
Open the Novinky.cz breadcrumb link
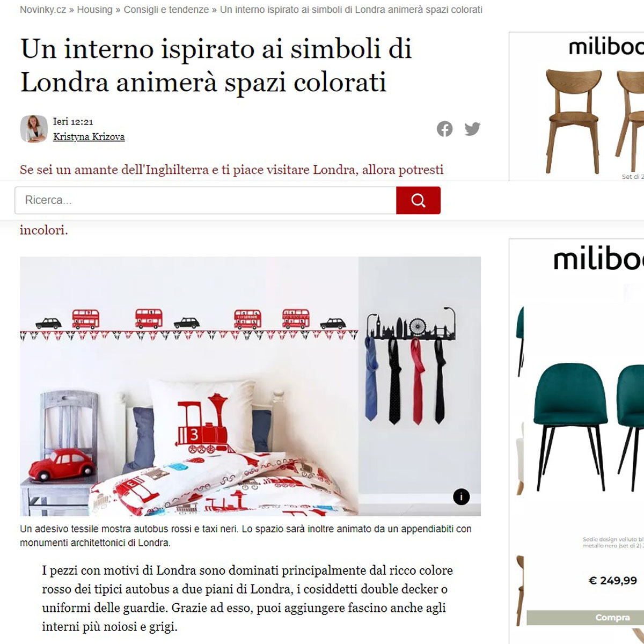tap(43, 10)
